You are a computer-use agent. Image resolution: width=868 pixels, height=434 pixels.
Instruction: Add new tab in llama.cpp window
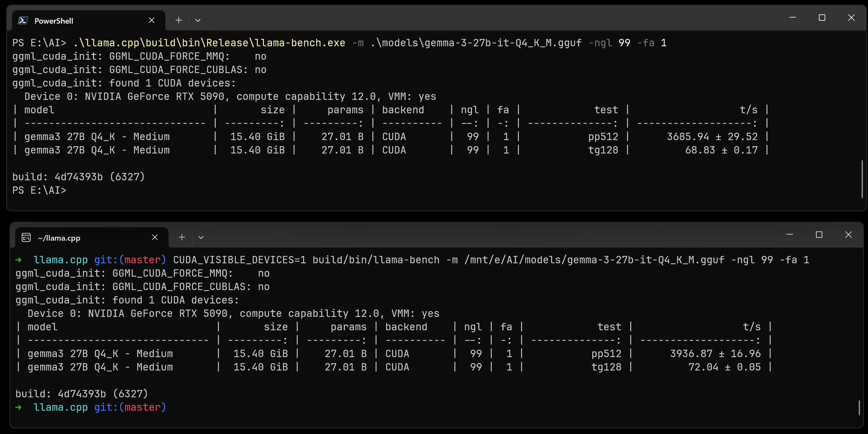click(x=182, y=237)
